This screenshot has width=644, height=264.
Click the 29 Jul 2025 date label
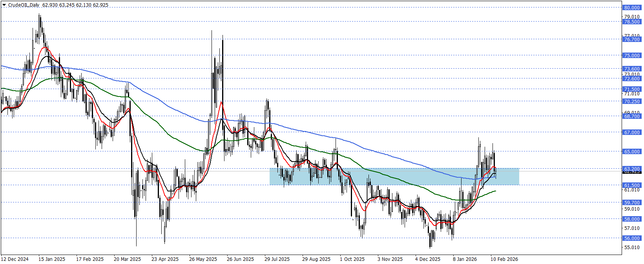click(277, 259)
